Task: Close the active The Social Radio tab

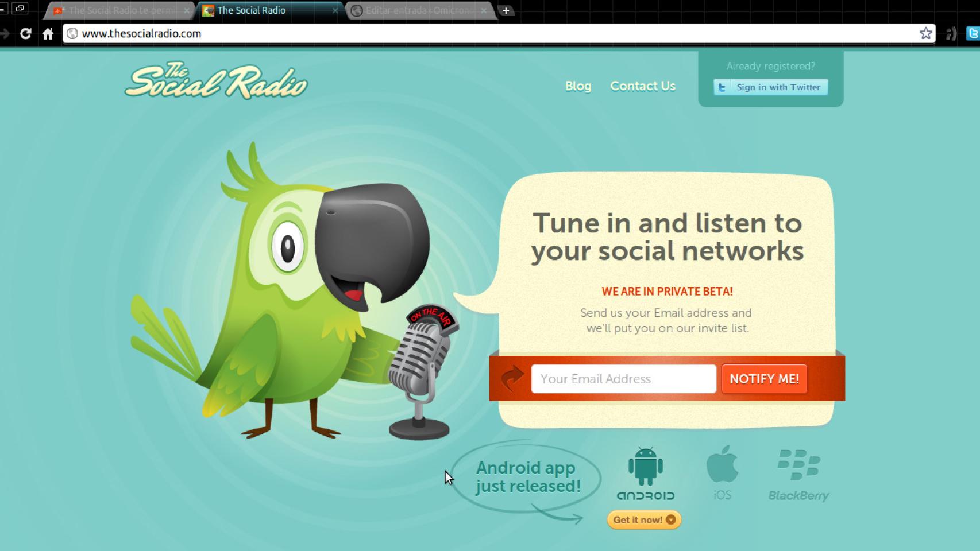Action: [x=335, y=10]
